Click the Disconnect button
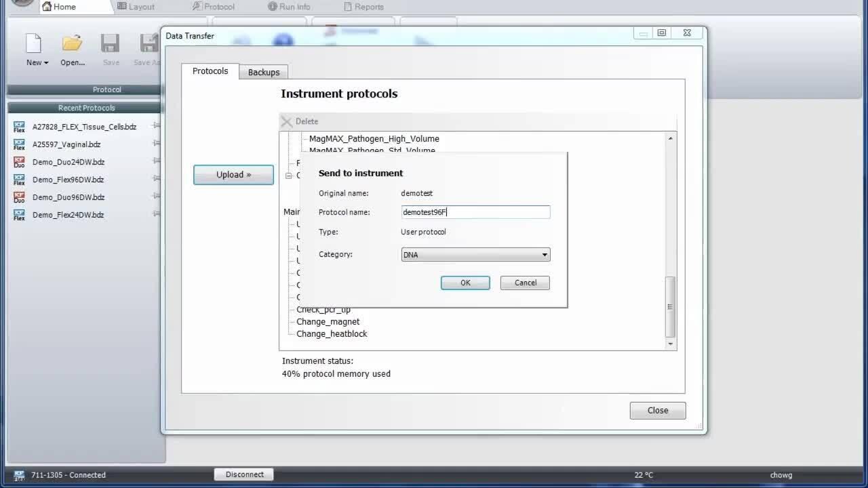 click(244, 474)
